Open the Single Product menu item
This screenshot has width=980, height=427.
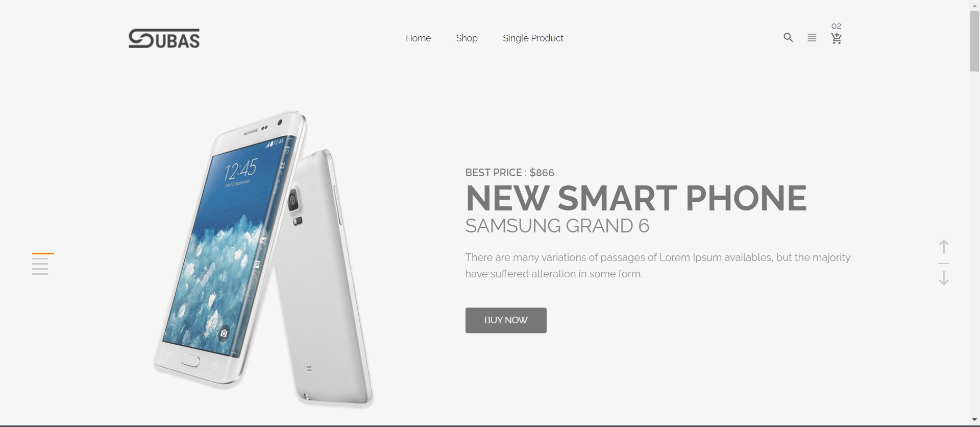[533, 38]
